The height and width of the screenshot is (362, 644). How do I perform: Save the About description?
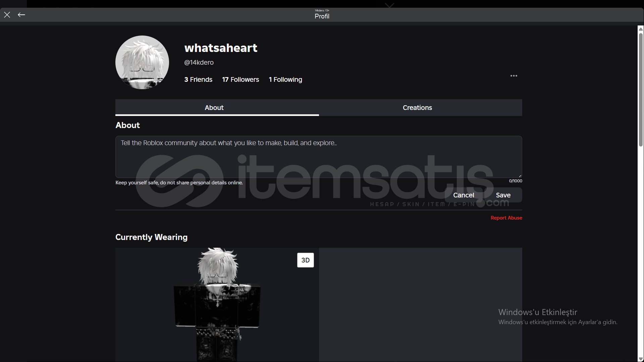click(x=503, y=195)
